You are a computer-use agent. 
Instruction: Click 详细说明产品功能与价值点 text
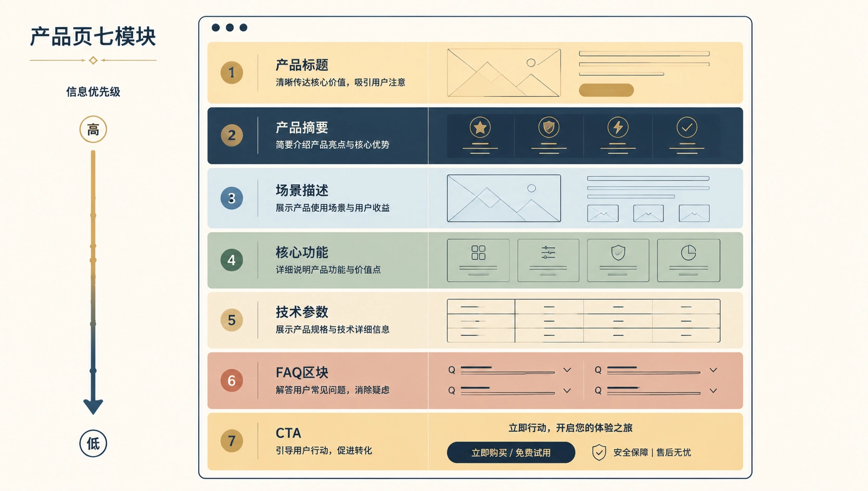[x=328, y=270]
